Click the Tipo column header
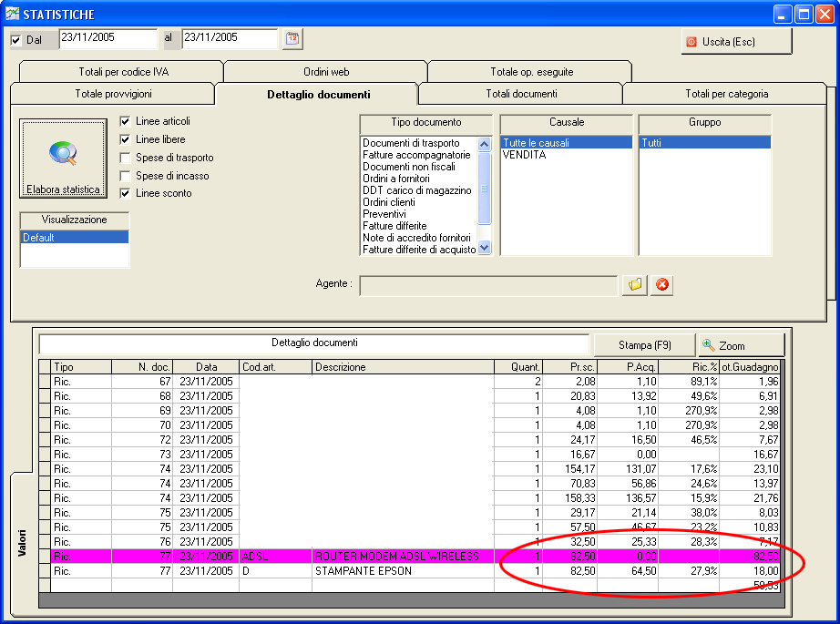This screenshot has width=840, height=624. coord(81,367)
